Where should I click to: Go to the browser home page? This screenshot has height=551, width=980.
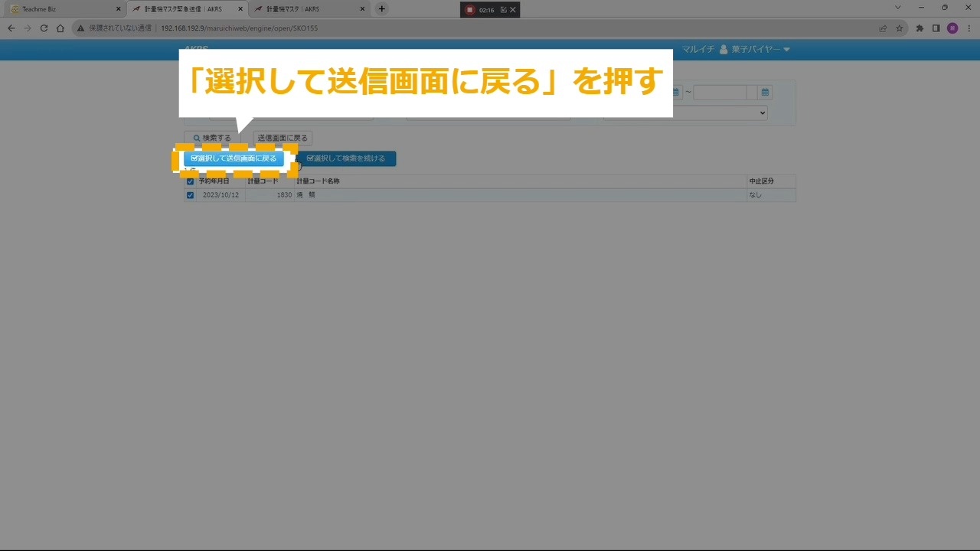[x=60, y=28]
